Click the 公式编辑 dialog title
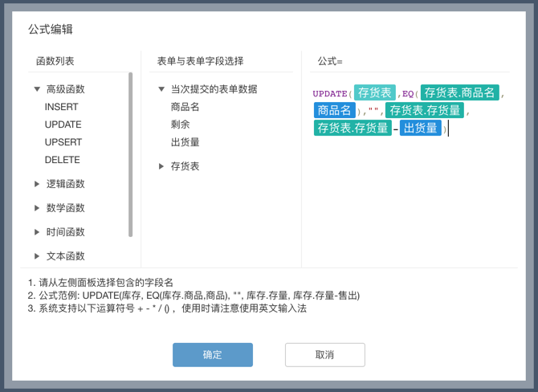Image resolution: width=538 pixels, height=392 pixels. [x=51, y=29]
